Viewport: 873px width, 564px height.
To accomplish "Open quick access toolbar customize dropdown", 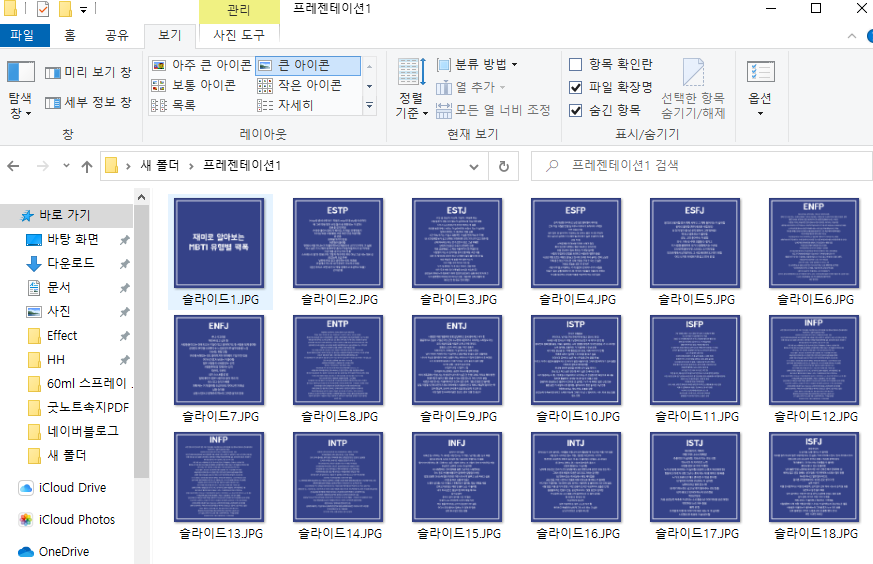I will pyautogui.click(x=83, y=9).
